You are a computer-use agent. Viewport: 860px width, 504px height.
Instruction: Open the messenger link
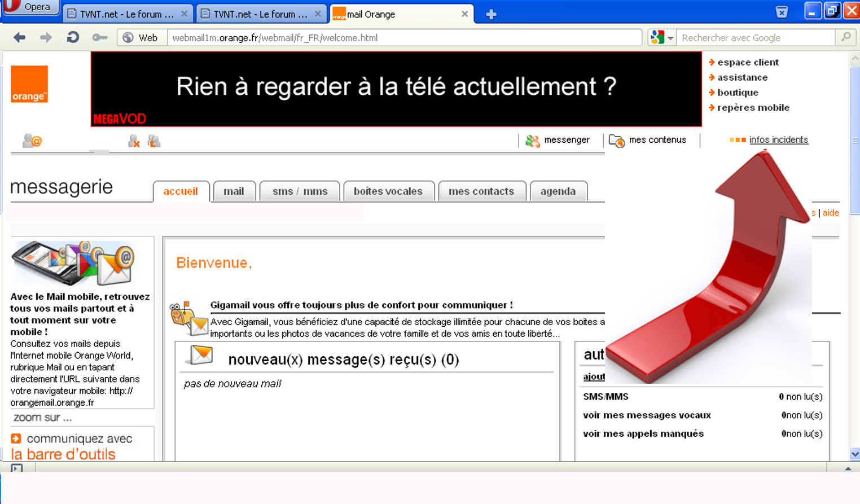click(x=567, y=140)
